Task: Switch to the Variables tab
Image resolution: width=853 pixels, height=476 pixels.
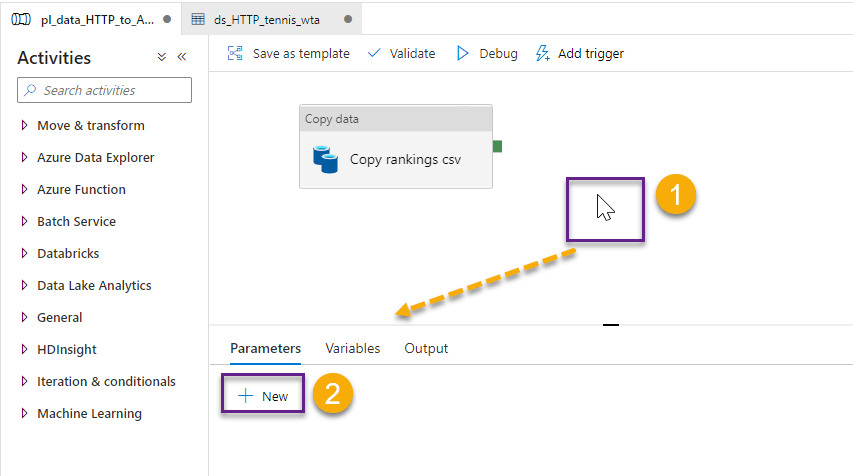Action: pos(352,348)
